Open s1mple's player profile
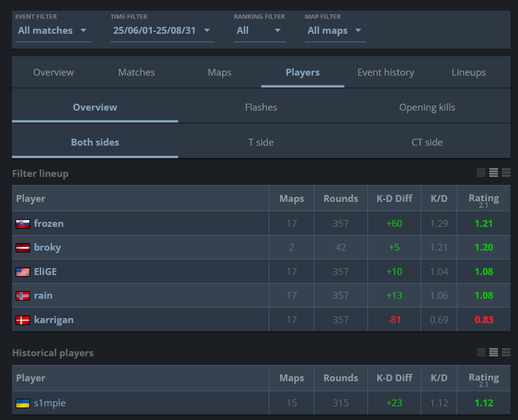This screenshot has width=518, height=420. (49, 403)
